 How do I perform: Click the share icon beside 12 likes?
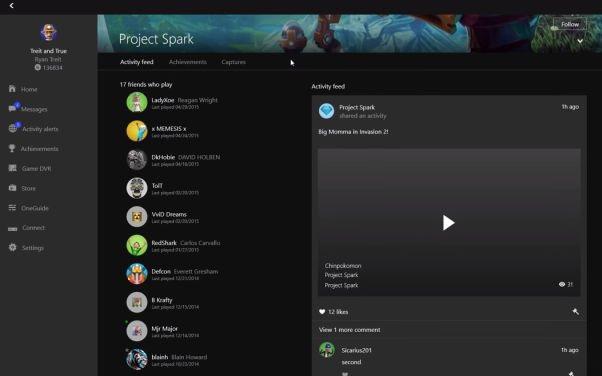tap(575, 311)
